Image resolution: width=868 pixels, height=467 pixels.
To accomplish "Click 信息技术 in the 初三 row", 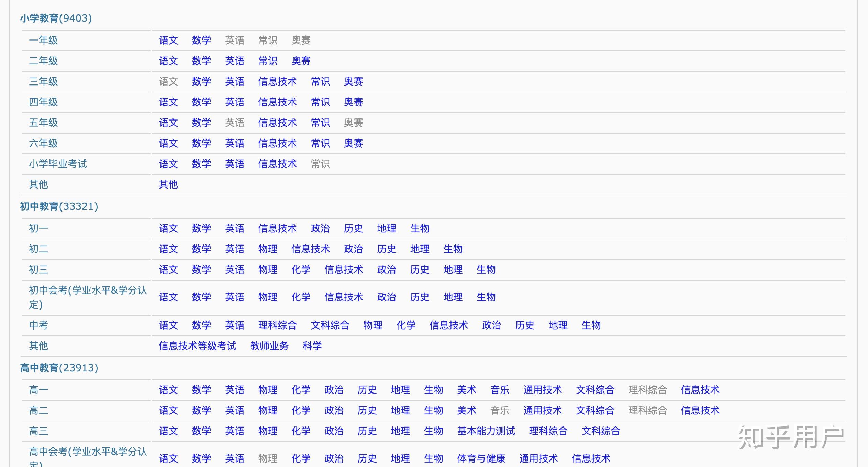I will click(344, 270).
